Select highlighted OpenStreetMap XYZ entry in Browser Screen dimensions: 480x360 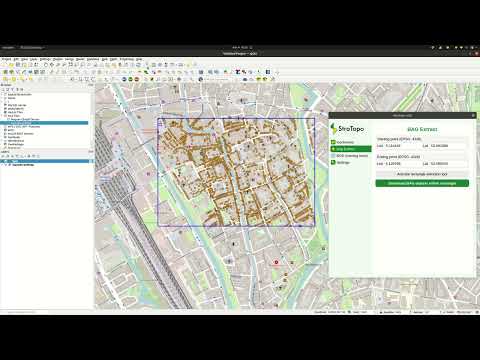[44, 123]
